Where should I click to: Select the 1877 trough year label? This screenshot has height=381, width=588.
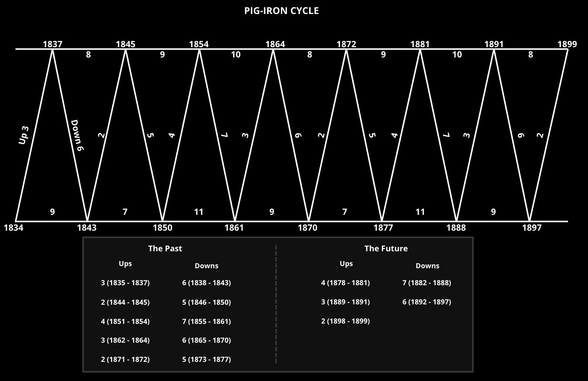[x=383, y=228]
